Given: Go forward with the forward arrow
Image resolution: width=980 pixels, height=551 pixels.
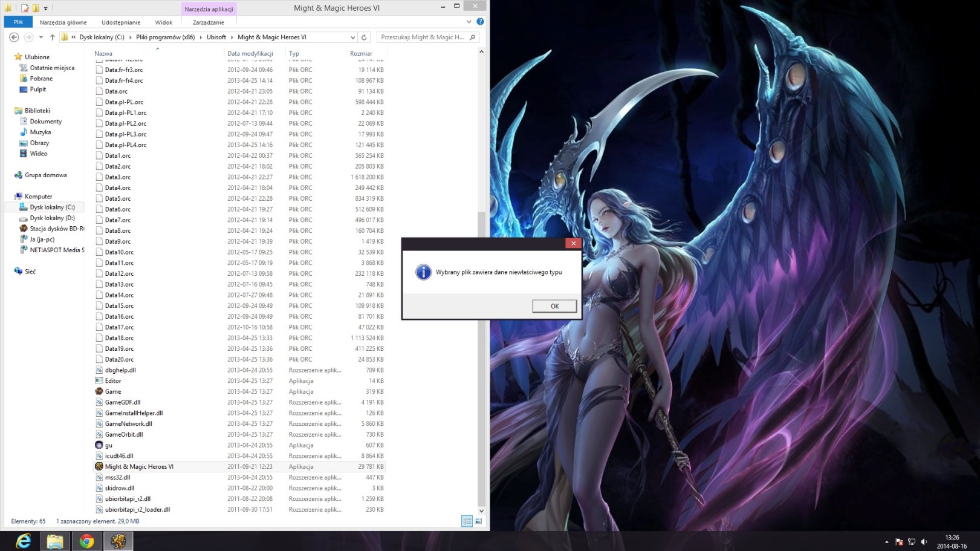Looking at the screenshot, I should point(28,37).
